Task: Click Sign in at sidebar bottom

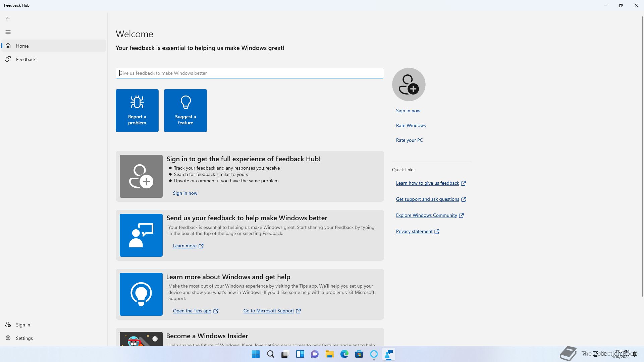Action: coord(54,325)
